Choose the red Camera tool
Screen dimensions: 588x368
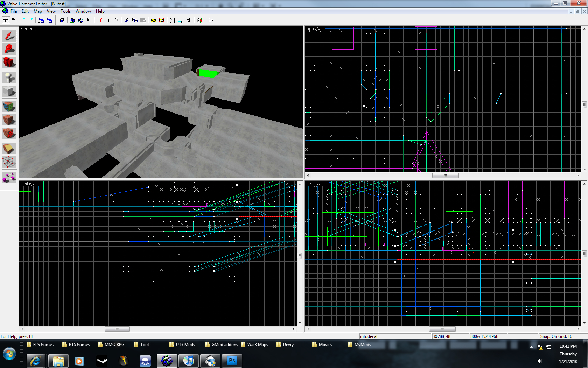tap(9, 62)
